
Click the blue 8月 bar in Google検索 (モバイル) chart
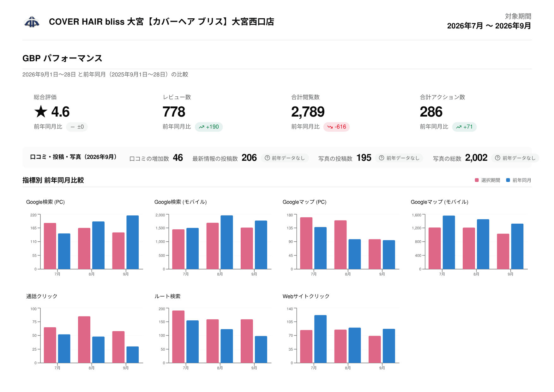pos(227,242)
